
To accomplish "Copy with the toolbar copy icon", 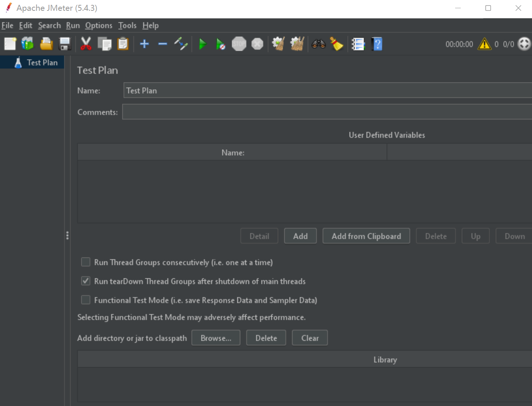I will point(104,44).
